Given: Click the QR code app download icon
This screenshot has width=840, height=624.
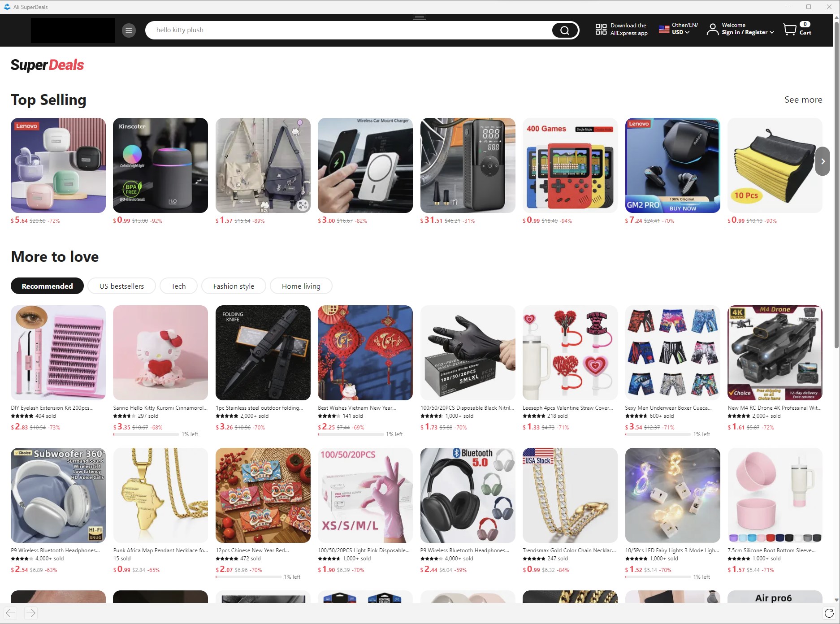Looking at the screenshot, I should 601,30.
